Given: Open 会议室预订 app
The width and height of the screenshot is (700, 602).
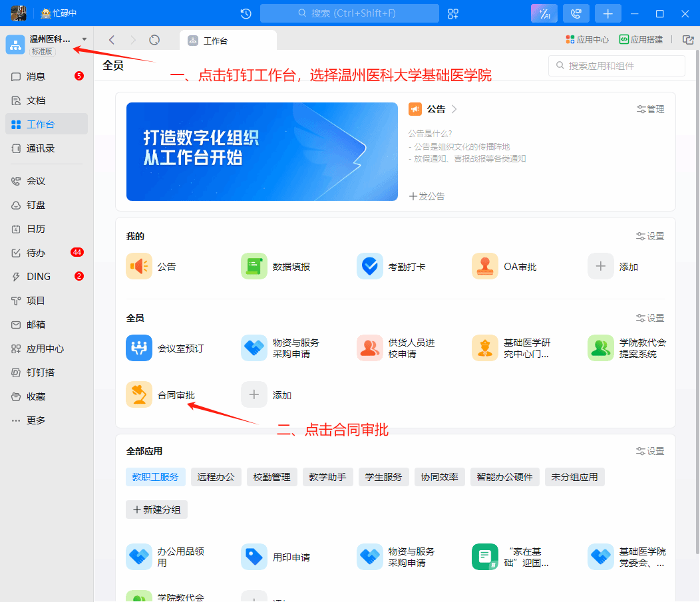Looking at the screenshot, I should tap(139, 348).
